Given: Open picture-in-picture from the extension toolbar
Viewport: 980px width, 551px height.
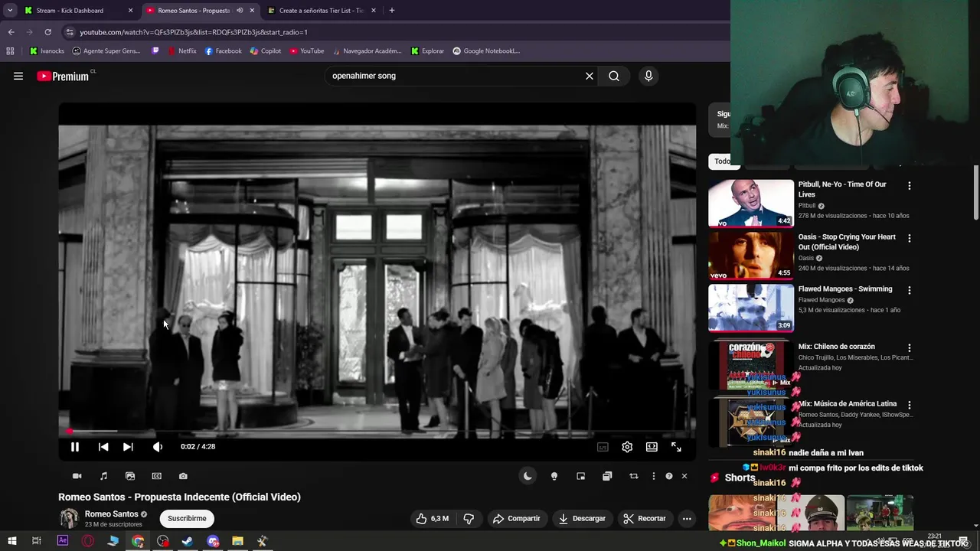Looking at the screenshot, I should pyautogui.click(x=580, y=476).
